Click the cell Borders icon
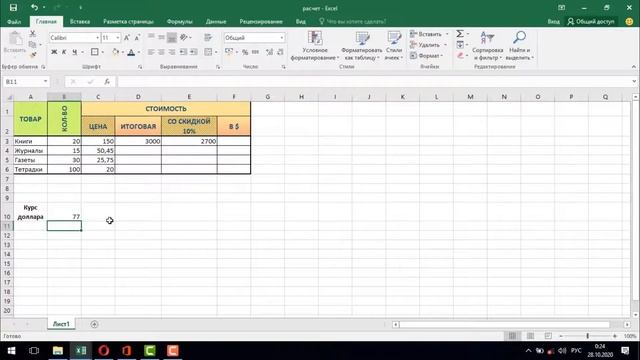The width and height of the screenshot is (640, 360). pyautogui.click(x=95, y=52)
